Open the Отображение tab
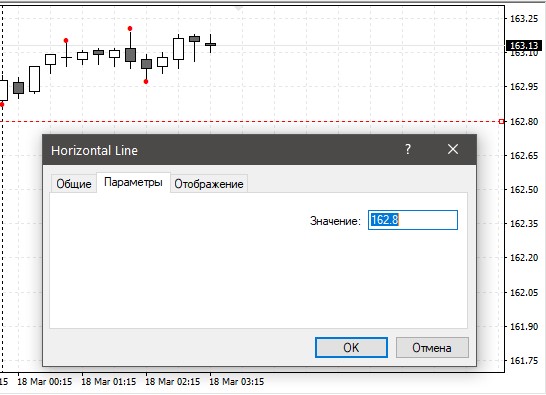This screenshot has width=546, height=395. tap(209, 184)
